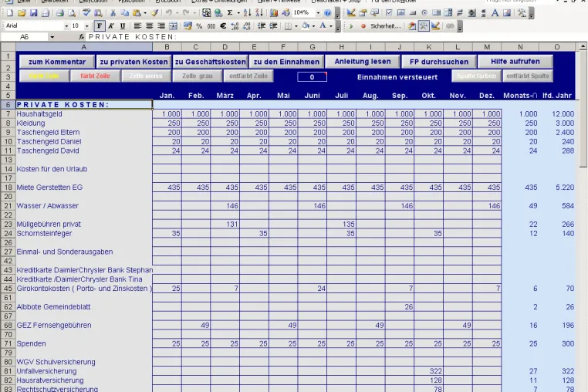Expand the Undo history dropdown arrow

tap(177, 13)
